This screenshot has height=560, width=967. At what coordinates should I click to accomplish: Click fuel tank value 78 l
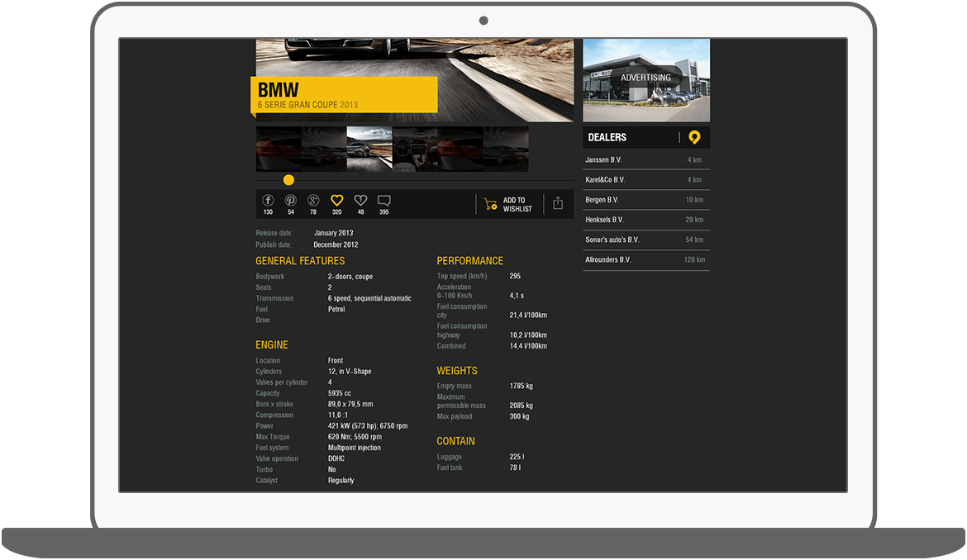[515, 467]
